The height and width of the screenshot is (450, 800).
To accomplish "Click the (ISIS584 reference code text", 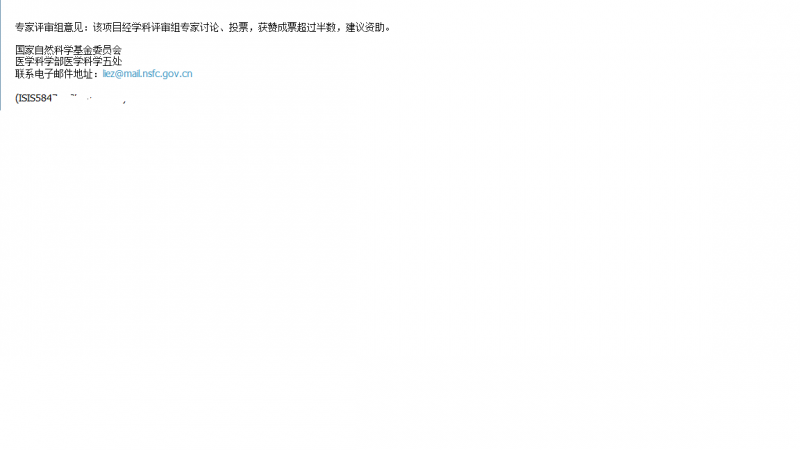I will [x=34, y=98].
